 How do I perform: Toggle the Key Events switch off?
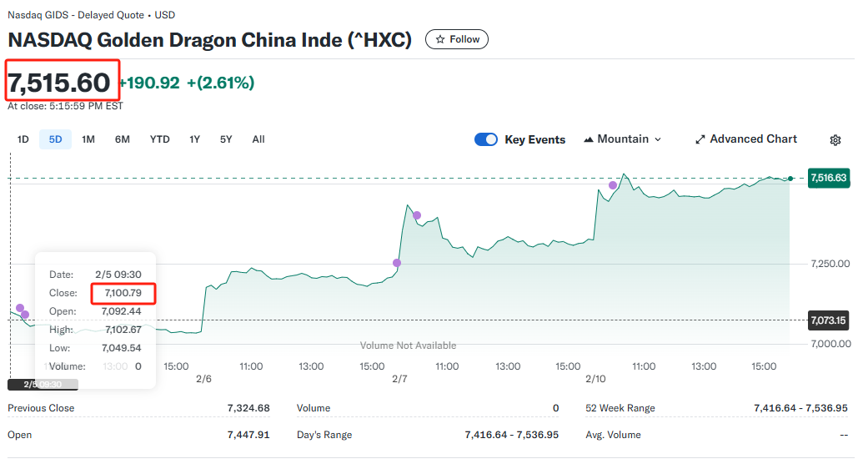coord(486,139)
